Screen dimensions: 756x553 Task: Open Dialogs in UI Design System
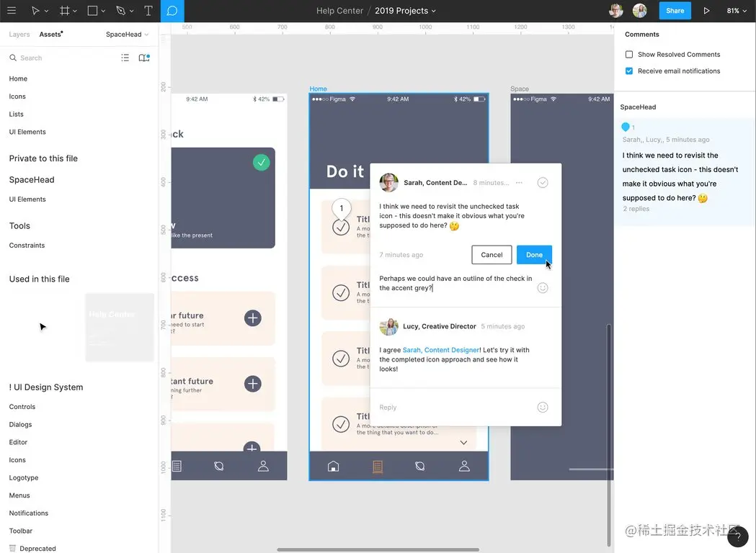point(20,424)
